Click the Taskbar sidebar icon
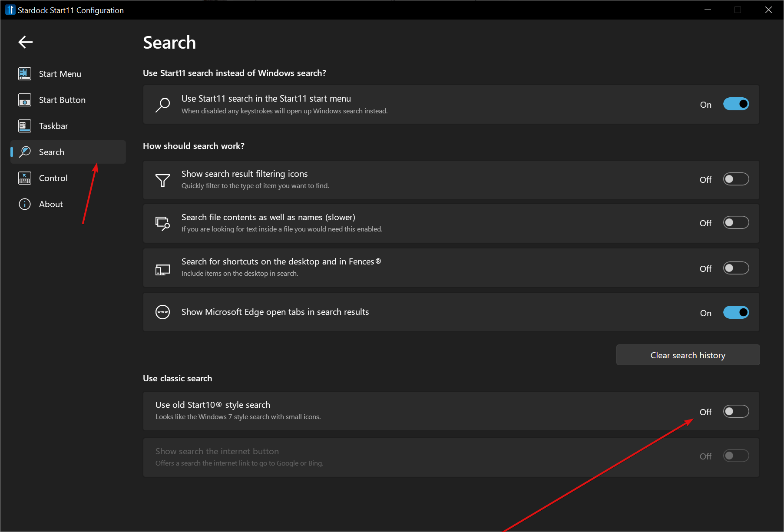The width and height of the screenshot is (784, 532). tap(25, 126)
